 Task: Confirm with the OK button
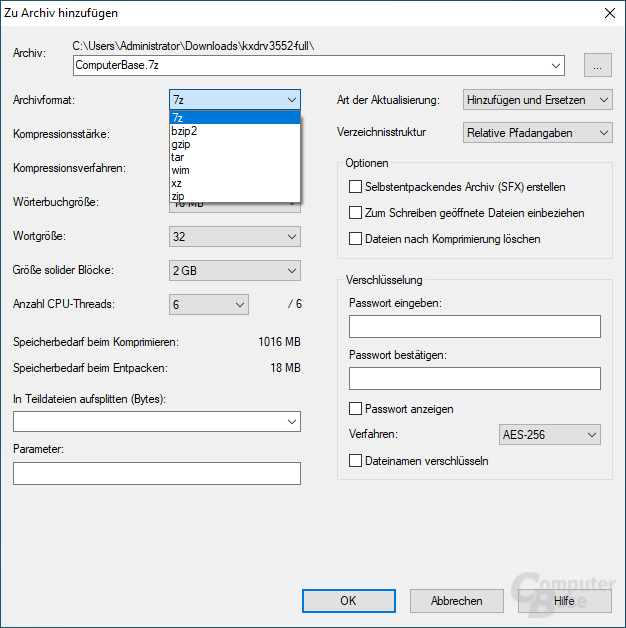348,601
